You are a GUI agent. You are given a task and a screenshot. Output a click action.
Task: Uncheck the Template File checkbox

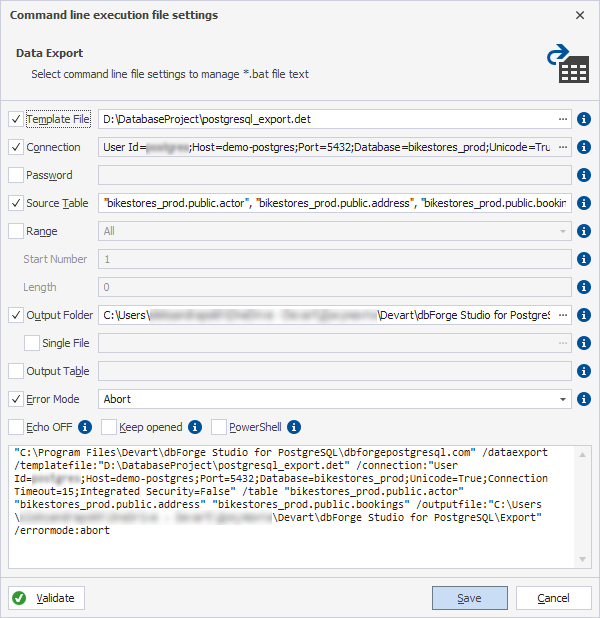[x=16, y=119]
